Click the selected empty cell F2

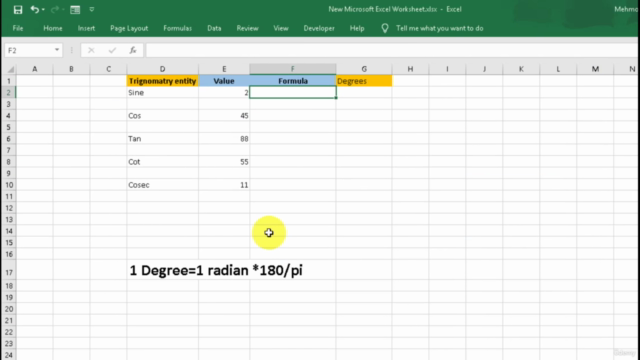(x=293, y=93)
